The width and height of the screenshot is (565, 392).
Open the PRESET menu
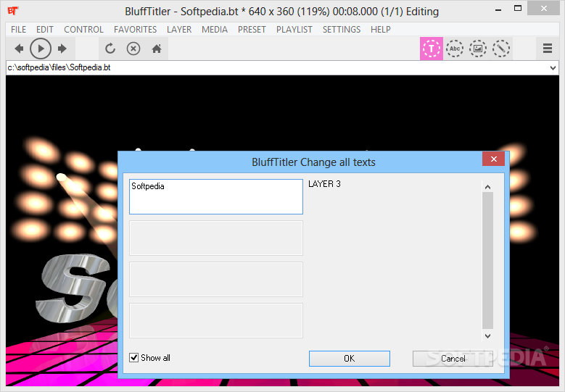pyautogui.click(x=252, y=30)
